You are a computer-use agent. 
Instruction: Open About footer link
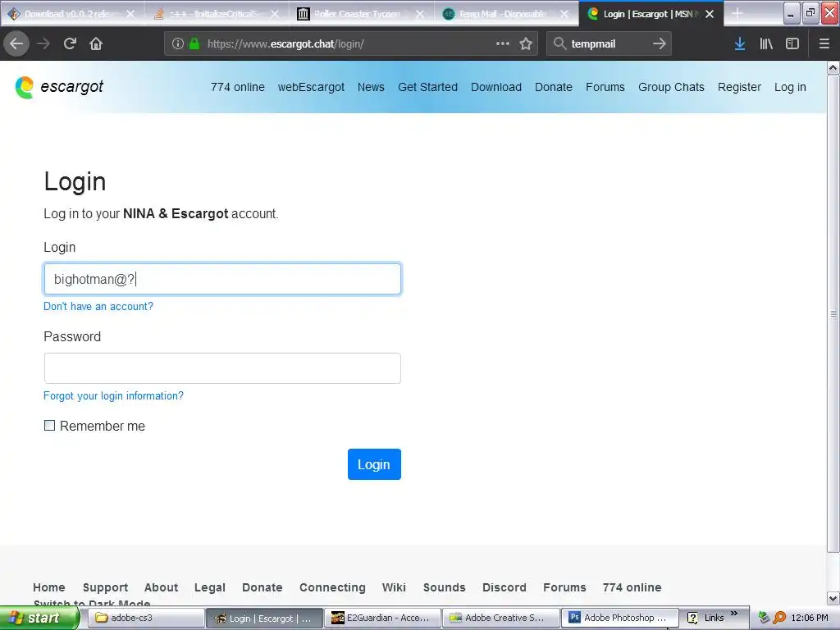(161, 587)
